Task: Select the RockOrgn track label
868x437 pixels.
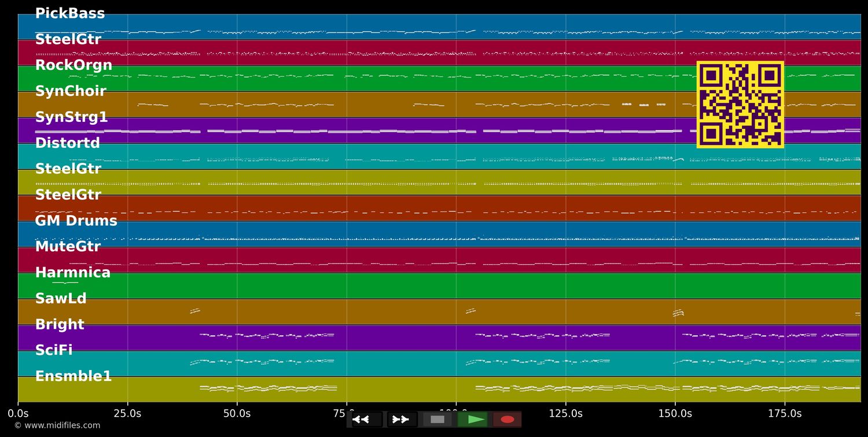Action: click(x=73, y=65)
